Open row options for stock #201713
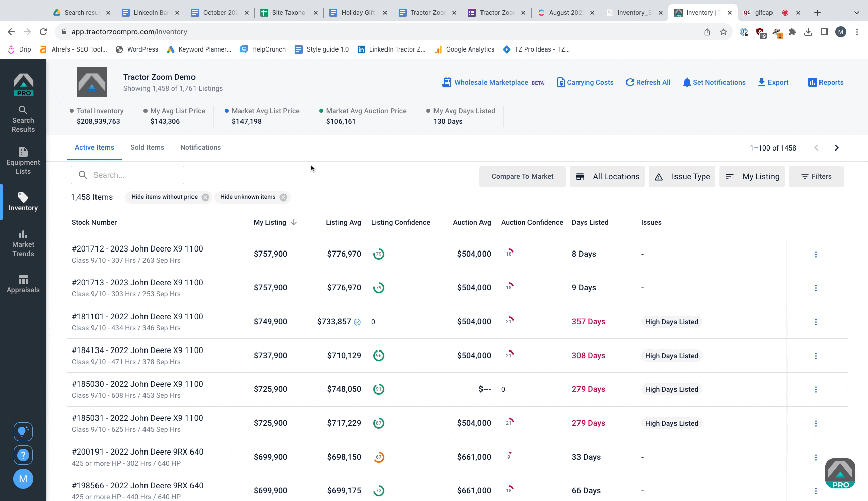This screenshot has width=868, height=501. [816, 288]
